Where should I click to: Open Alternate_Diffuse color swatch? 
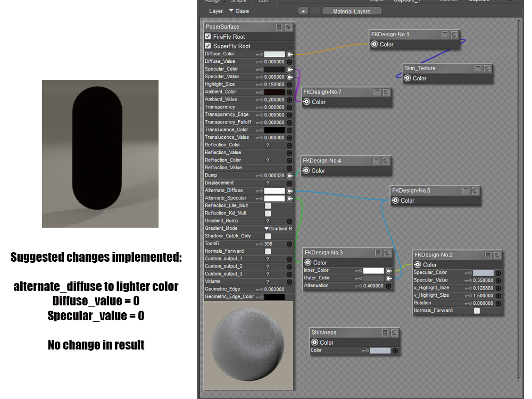[275, 190]
